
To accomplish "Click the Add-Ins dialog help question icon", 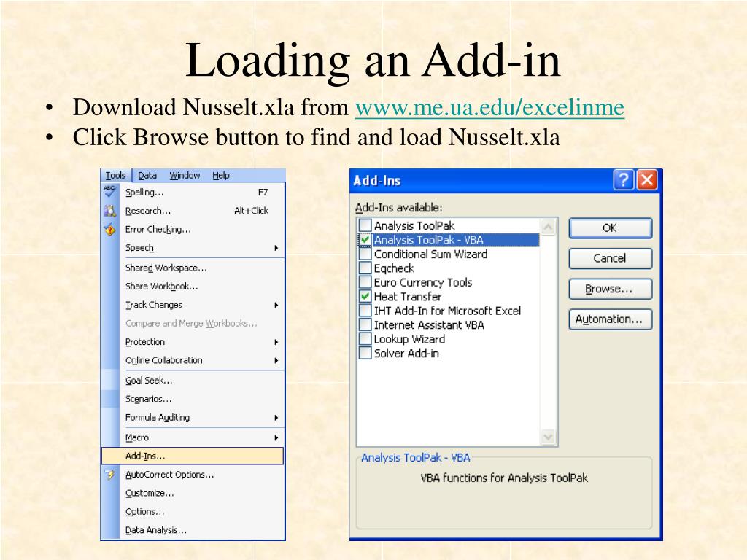I will pos(624,180).
